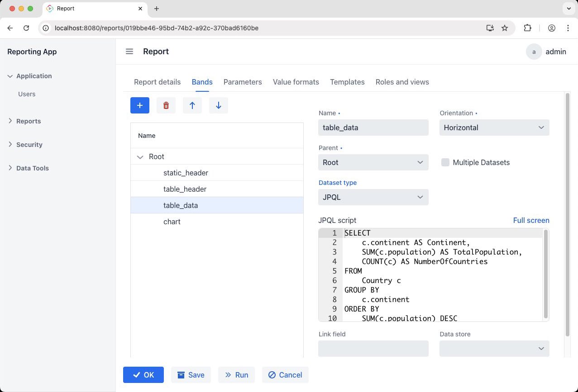Open Users in the sidebar
Image resolution: width=578 pixels, height=392 pixels.
pyautogui.click(x=27, y=94)
